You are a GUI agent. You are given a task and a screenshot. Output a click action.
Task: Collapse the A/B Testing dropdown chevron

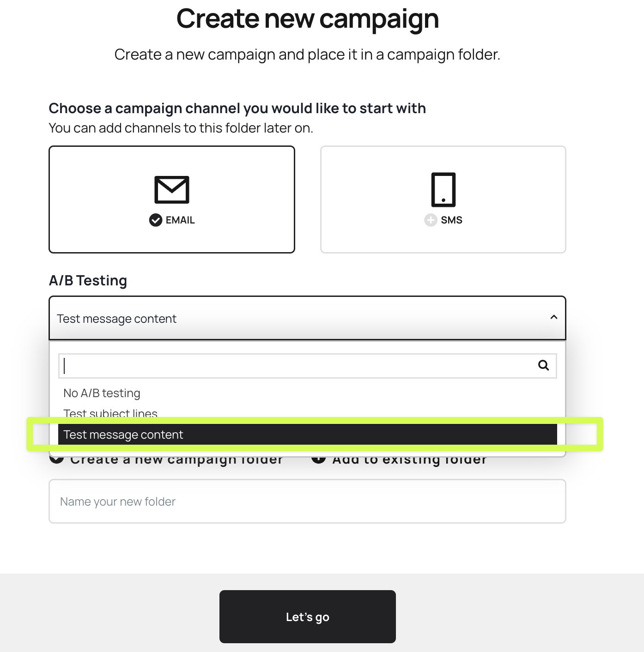click(554, 317)
